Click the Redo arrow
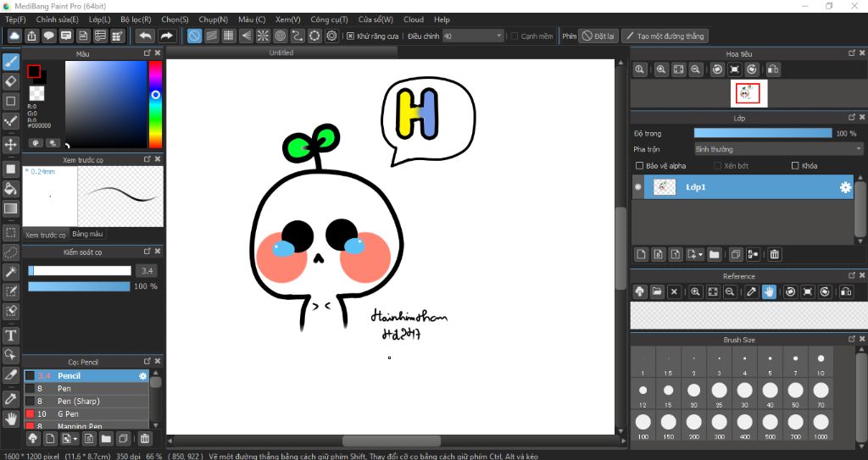Viewport: 868px width, 460px height. click(x=166, y=36)
